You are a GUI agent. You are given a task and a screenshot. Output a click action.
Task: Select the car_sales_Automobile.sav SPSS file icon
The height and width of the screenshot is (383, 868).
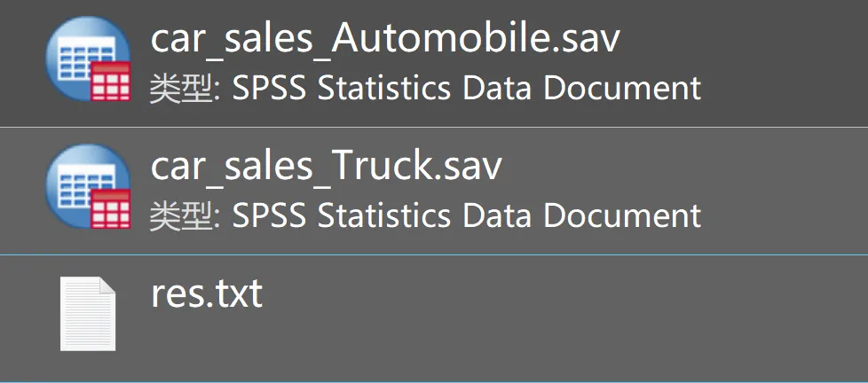(87, 60)
